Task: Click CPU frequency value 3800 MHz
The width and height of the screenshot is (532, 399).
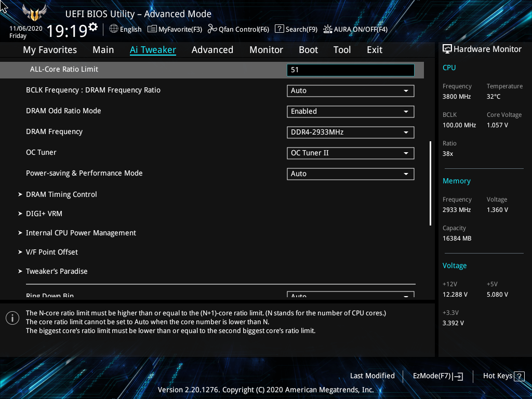Action: [x=457, y=97]
